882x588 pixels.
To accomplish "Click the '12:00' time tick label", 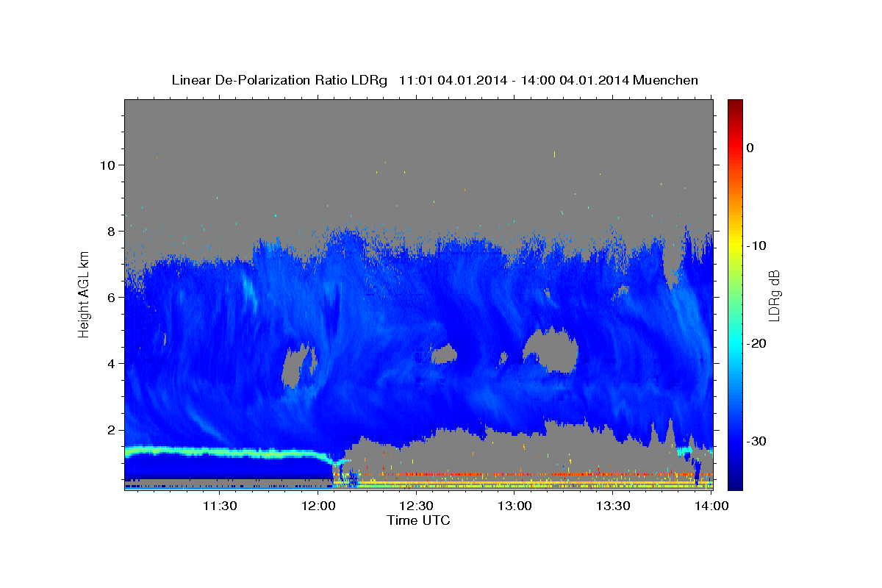I will pos(318,506).
